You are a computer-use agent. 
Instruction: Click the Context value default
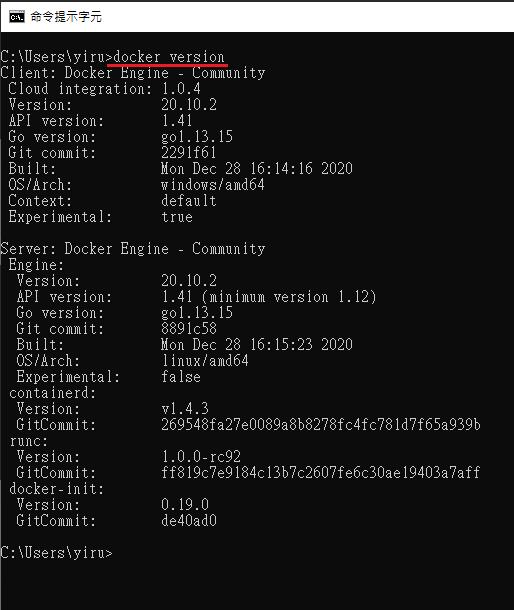coord(189,201)
